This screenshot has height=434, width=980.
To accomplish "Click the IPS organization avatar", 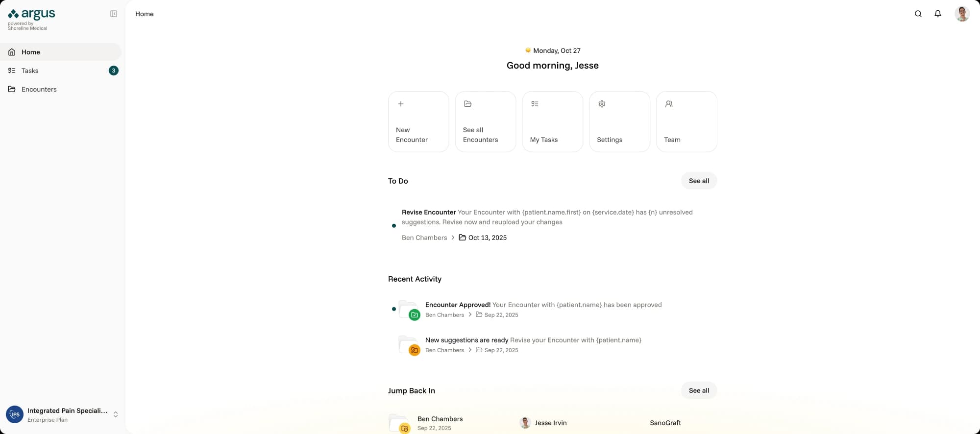I will [x=15, y=414].
